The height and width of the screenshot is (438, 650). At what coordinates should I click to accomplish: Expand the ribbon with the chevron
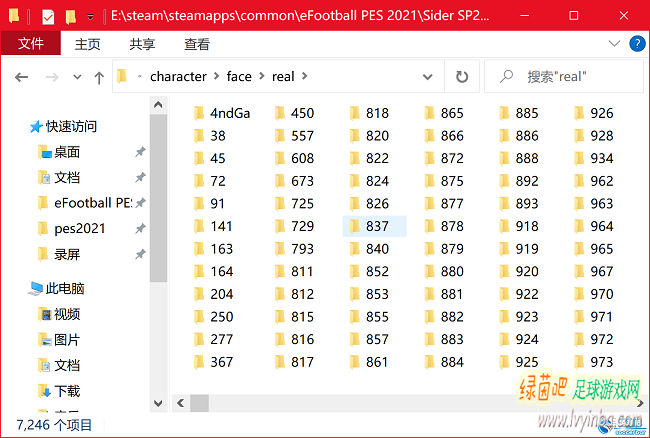(x=614, y=43)
